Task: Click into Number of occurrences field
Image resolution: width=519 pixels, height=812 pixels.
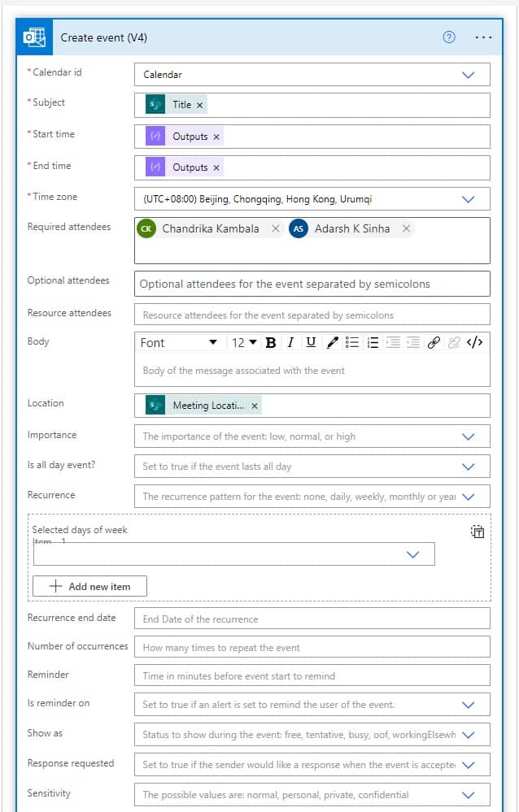Action: point(312,647)
